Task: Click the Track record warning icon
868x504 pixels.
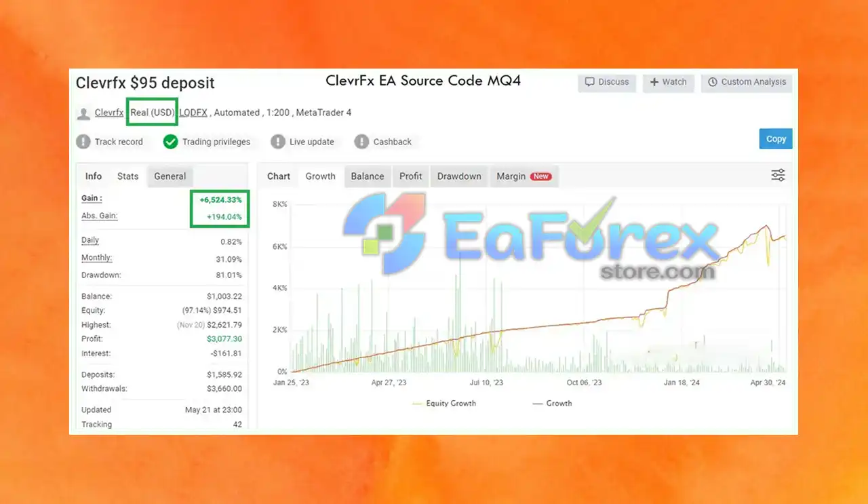Action: pos(83,142)
